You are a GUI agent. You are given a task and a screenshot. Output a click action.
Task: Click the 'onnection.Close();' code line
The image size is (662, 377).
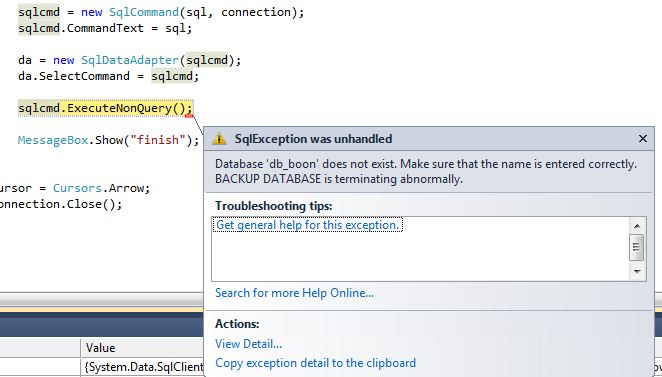click(61, 204)
